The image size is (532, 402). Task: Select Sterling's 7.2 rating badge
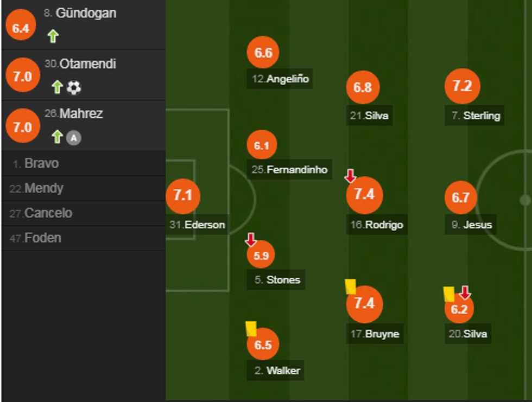coord(462,86)
